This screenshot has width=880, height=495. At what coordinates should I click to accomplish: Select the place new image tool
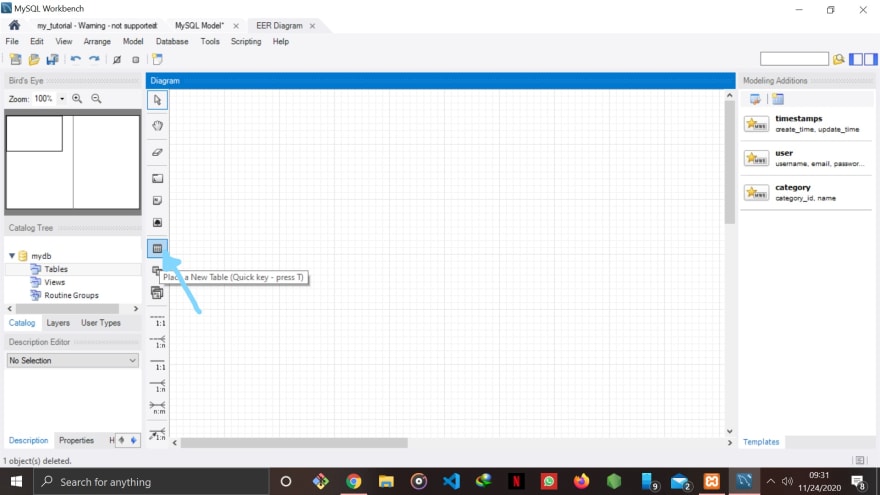click(x=157, y=223)
